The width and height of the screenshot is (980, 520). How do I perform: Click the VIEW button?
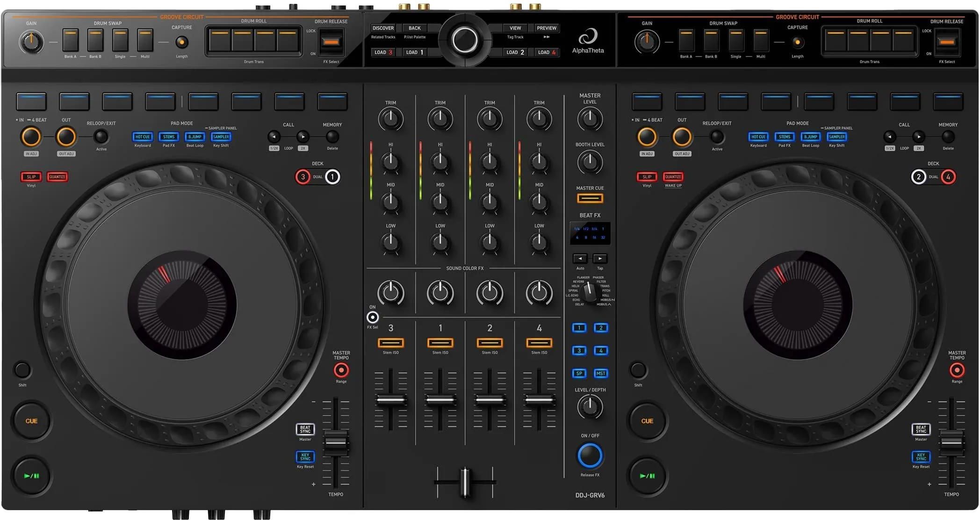(x=515, y=28)
